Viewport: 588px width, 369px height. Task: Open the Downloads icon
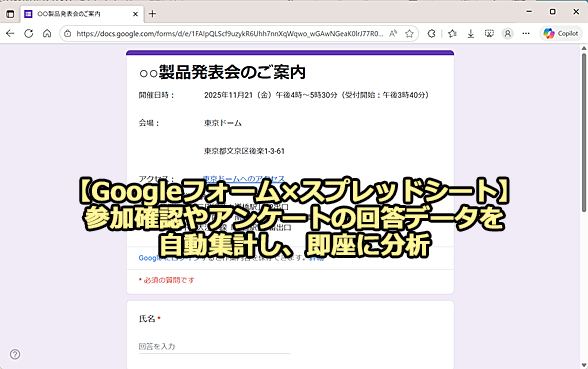tap(471, 34)
